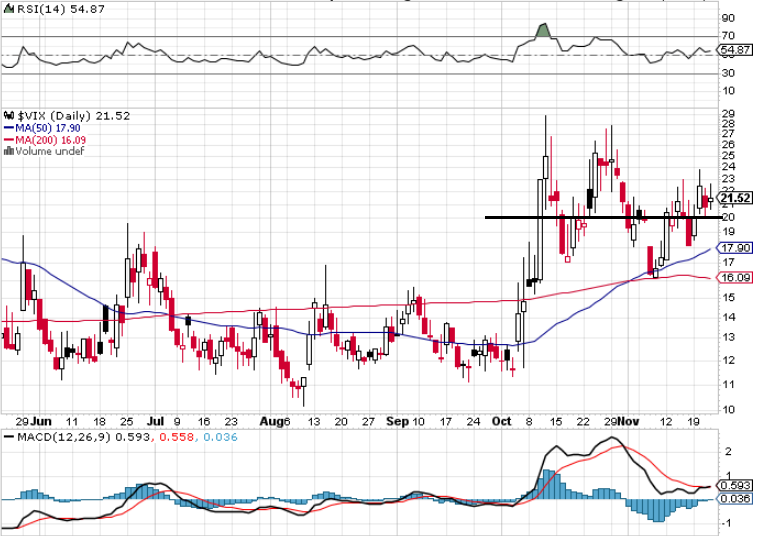Select the MA(50) blue line swatch

point(8,128)
